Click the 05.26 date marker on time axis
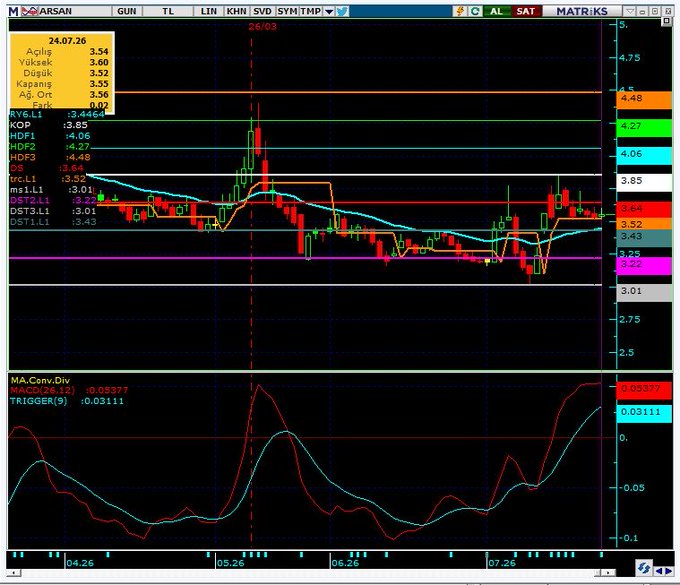This screenshot has height=585, width=680. (x=231, y=563)
